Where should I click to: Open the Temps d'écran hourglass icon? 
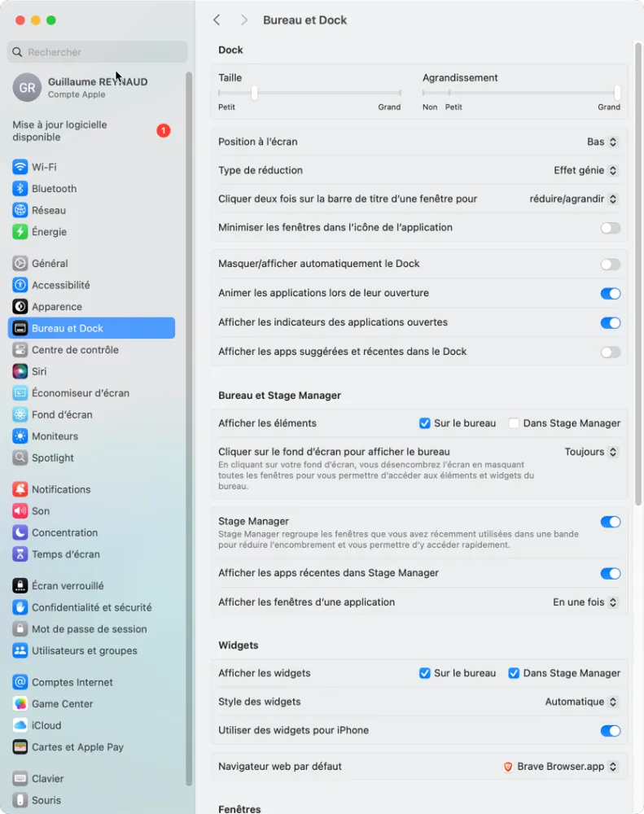click(x=20, y=554)
